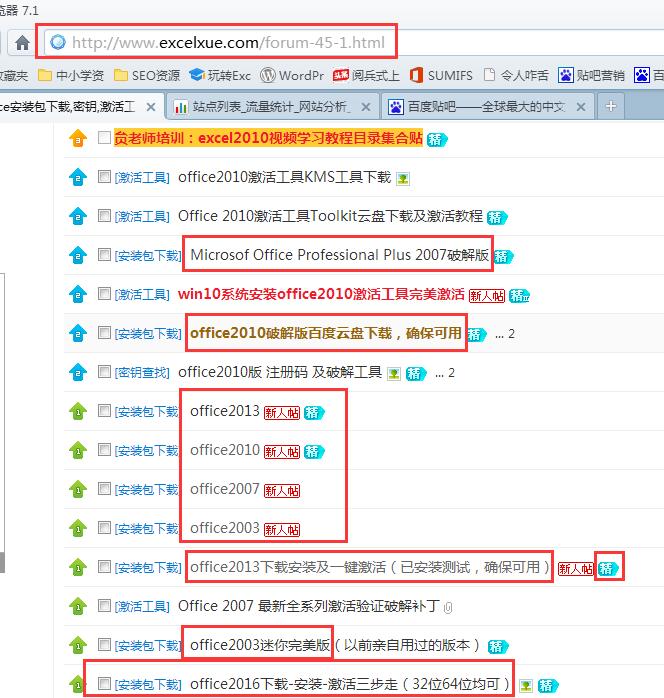Viewport: 664px width, 698px height.
Task: Open Office 2010激活工具Toolkit thread
Action: [330, 216]
